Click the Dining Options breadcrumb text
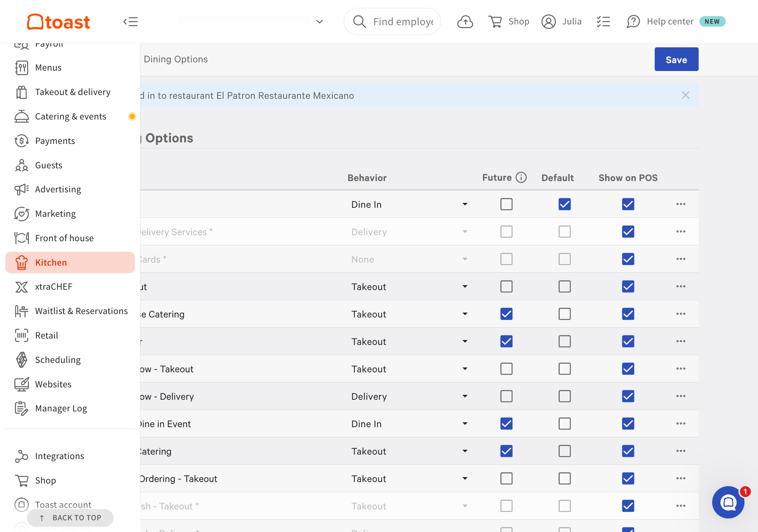758x532 pixels. pos(176,59)
